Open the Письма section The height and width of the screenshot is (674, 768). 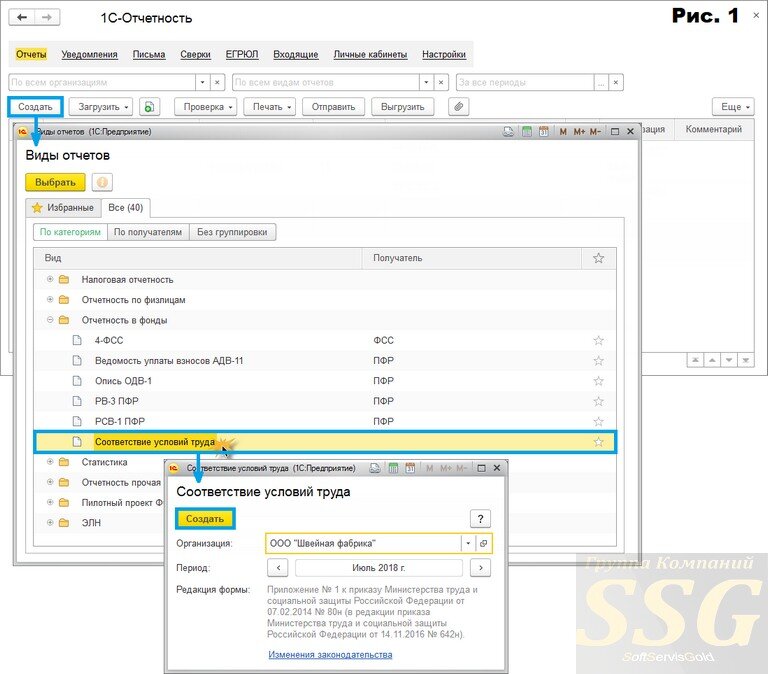click(149, 54)
